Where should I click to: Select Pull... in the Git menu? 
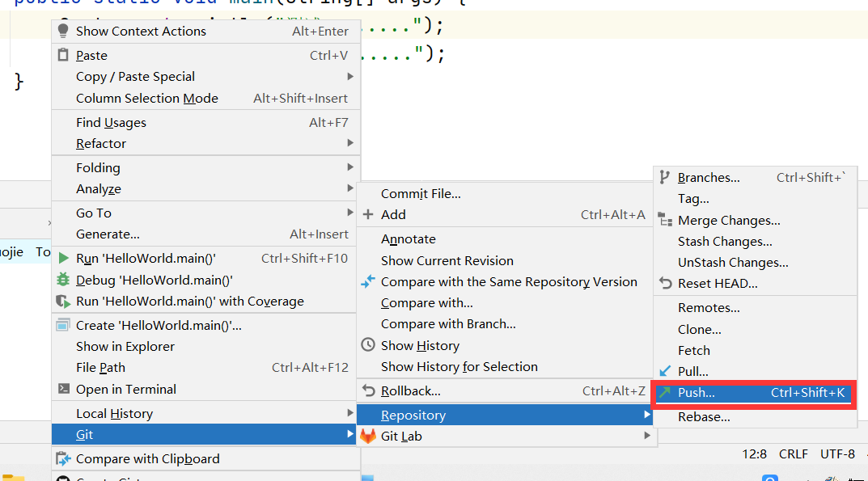point(692,372)
